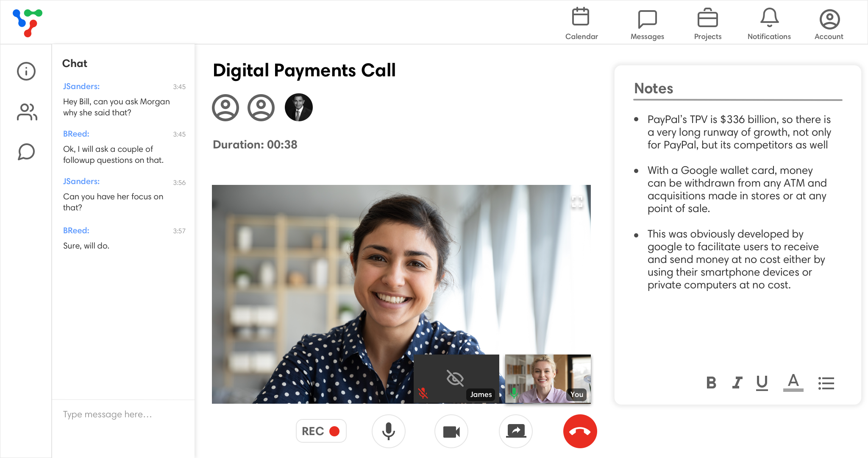Toggle bold formatting in Notes
Screen dimensions: 868x458
711,383
